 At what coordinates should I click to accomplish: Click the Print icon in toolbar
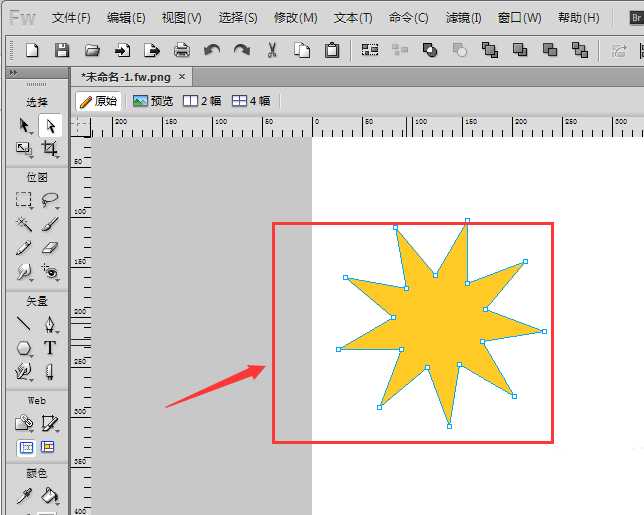pyautogui.click(x=182, y=50)
